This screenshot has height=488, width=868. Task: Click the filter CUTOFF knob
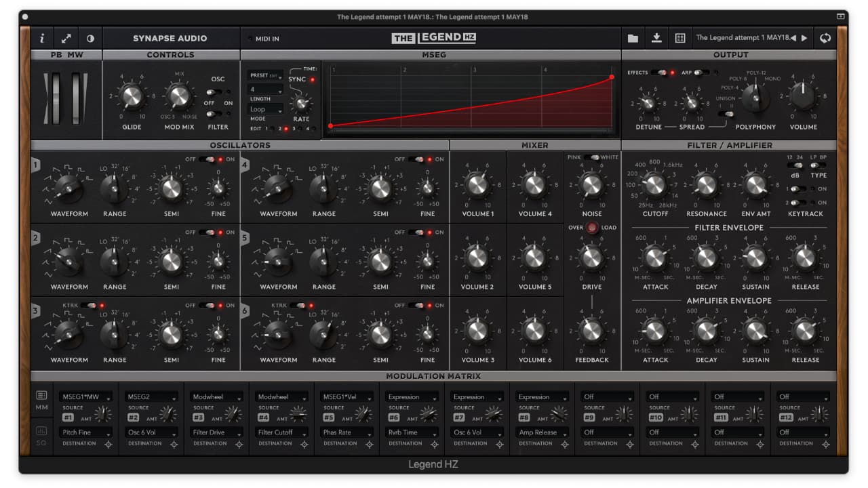654,184
